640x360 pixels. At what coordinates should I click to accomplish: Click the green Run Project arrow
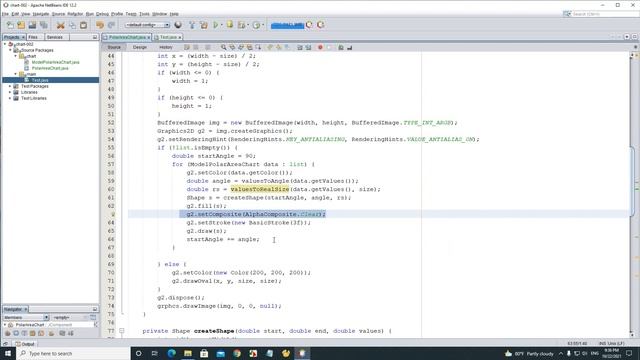tap(216, 25)
